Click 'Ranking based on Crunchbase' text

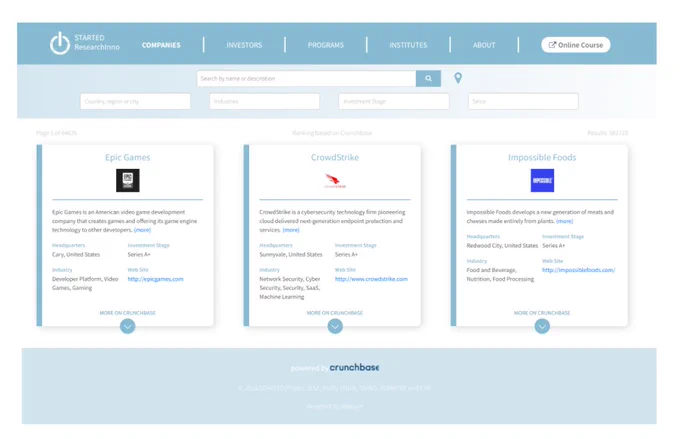point(332,133)
